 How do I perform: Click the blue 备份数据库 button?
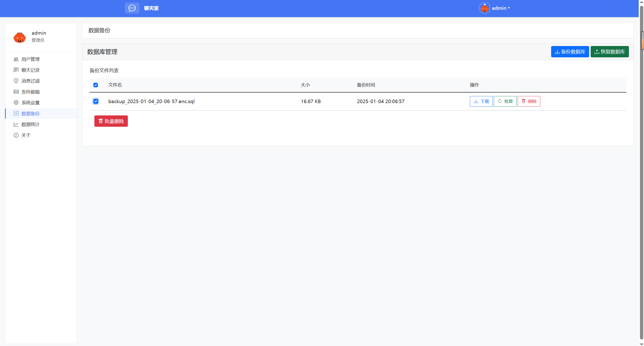(x=570, y=52)
